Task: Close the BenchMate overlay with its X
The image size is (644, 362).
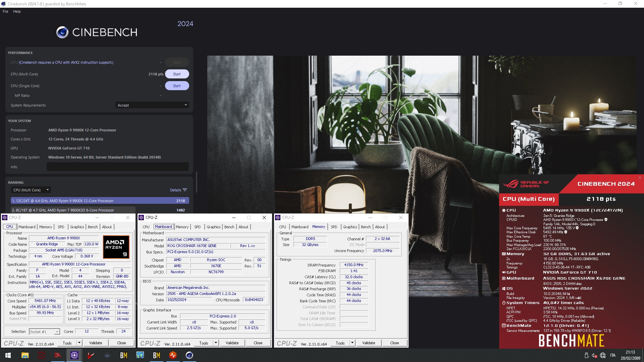Action: click(x=640, y=178)
